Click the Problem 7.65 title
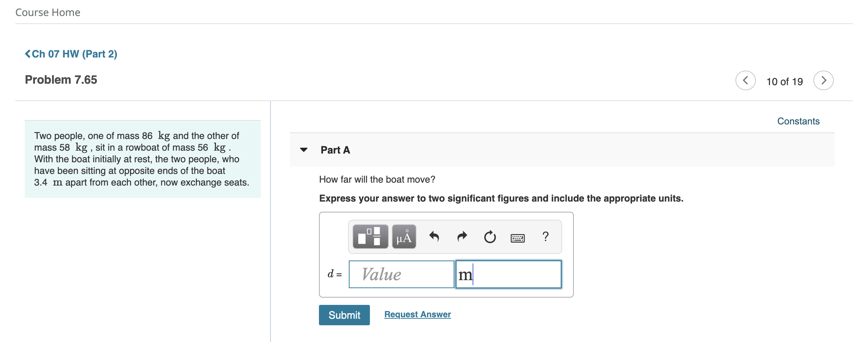Viewport: 868px width, 342px height. tap(61, 80)
